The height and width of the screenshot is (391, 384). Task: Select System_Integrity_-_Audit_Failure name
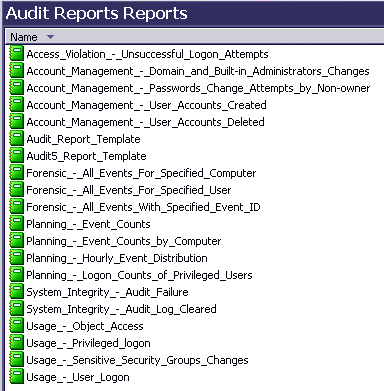tap(107, 292)
